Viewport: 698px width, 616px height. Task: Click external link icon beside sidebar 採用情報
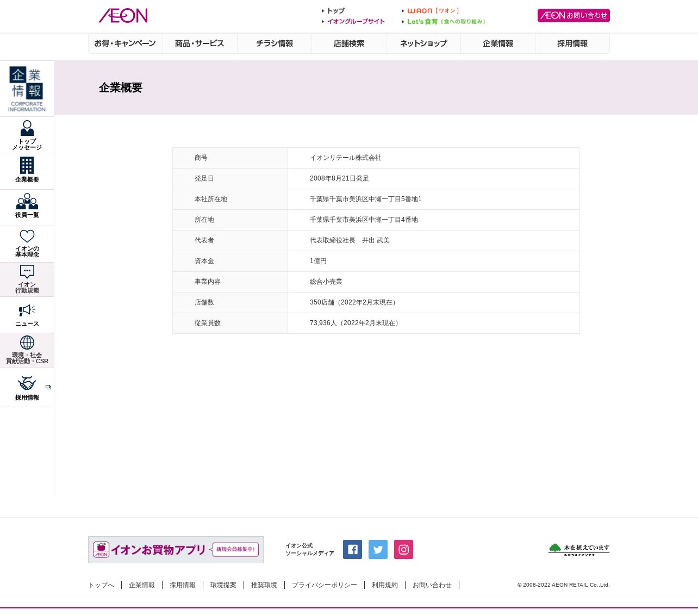pyautogui.click(x=48, y=387)
